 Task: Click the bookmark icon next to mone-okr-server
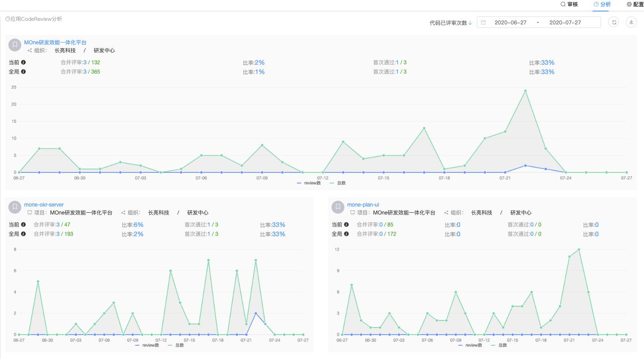(15, 207)
